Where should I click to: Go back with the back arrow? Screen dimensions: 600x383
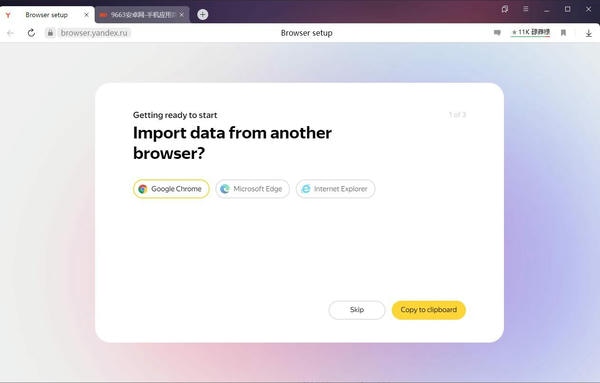click(x=10, y=33)
